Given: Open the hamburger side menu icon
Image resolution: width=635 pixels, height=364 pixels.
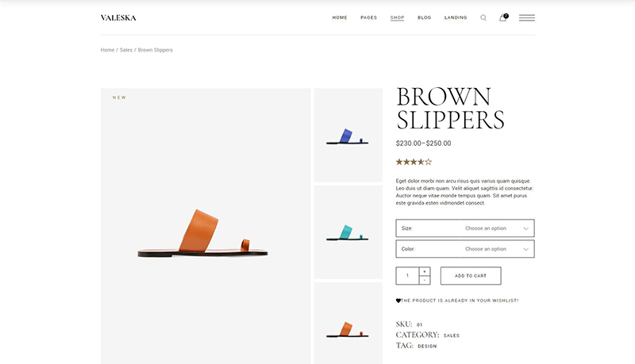Looking at the screenshot, I should pyautogui.click(x=526, y=17).
